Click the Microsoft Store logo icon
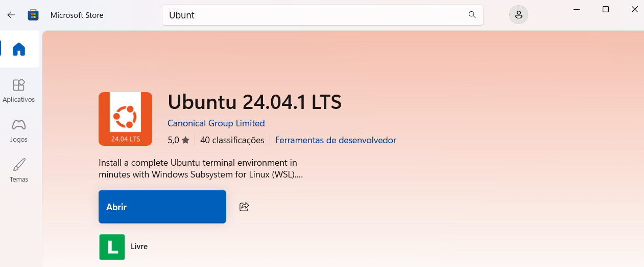The image size is (644, 267). (x=33, y=15)
